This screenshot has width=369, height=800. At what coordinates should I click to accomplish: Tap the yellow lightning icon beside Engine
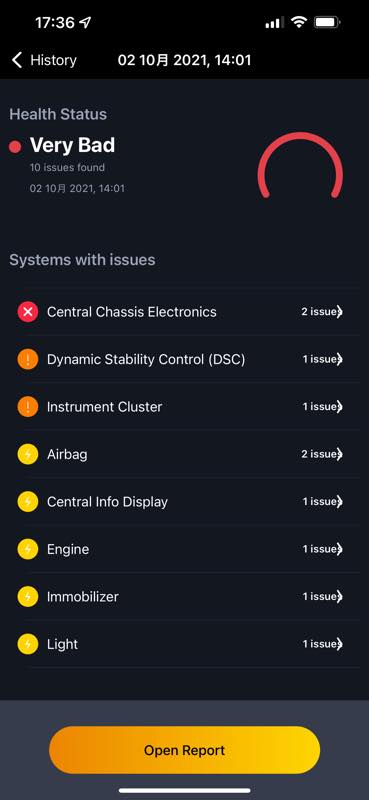pos(28,549)
